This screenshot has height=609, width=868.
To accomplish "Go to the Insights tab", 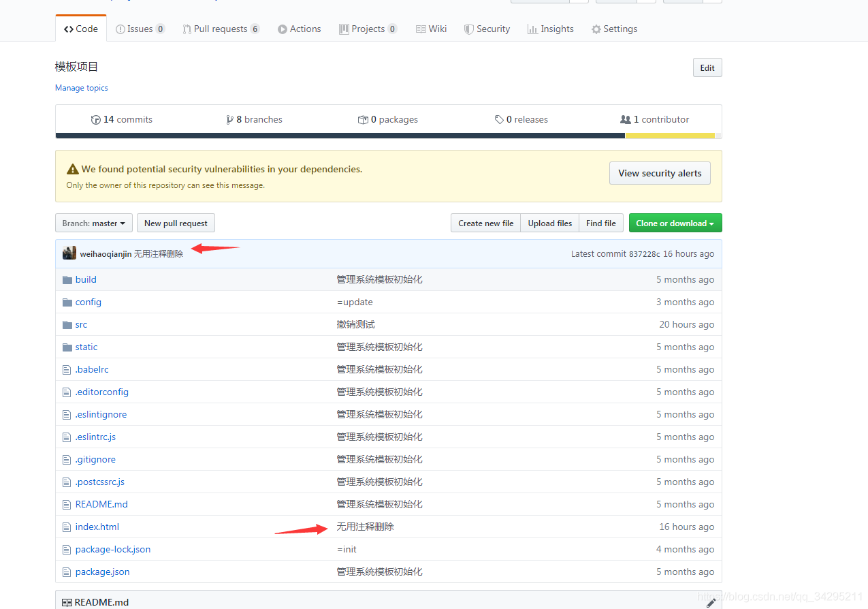I will (x=550, y=29).
